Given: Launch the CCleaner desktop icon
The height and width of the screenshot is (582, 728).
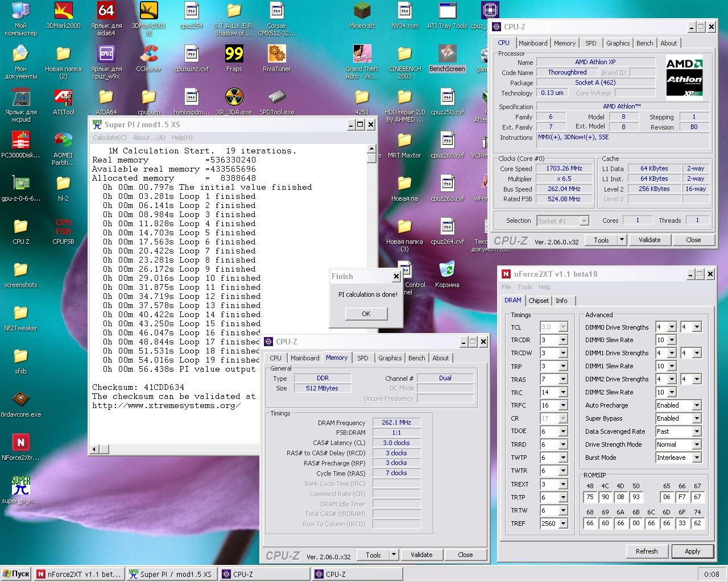Looking at the screenshot, I should 148,59.
